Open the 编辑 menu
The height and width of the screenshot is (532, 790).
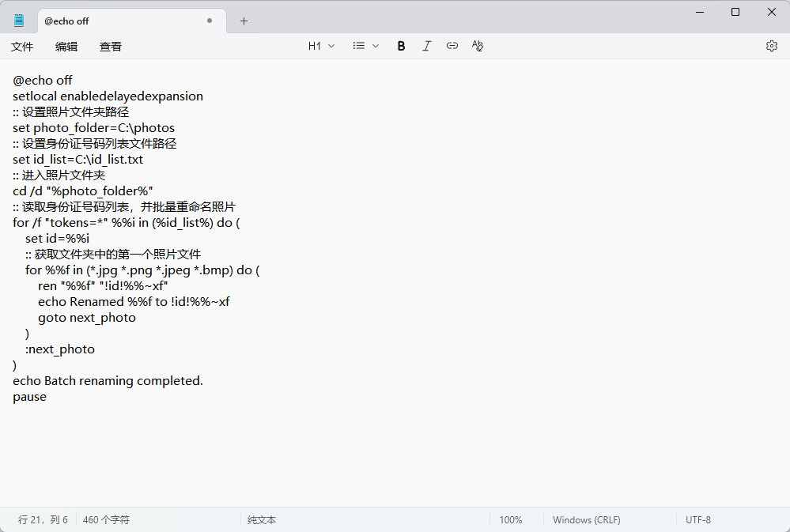pyautogui.click(x=66, y=47)
